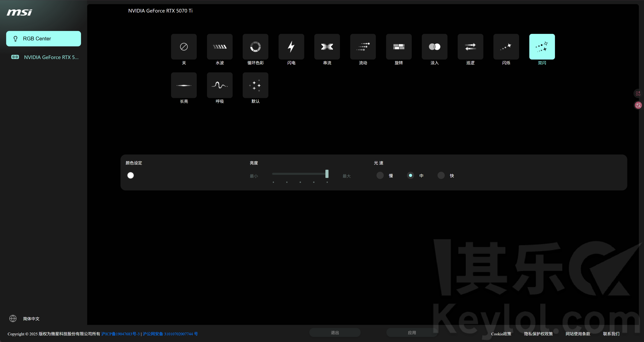
Task: Pick the 旋转 rotate lighting effect
Action: click(x=399, y=47)
